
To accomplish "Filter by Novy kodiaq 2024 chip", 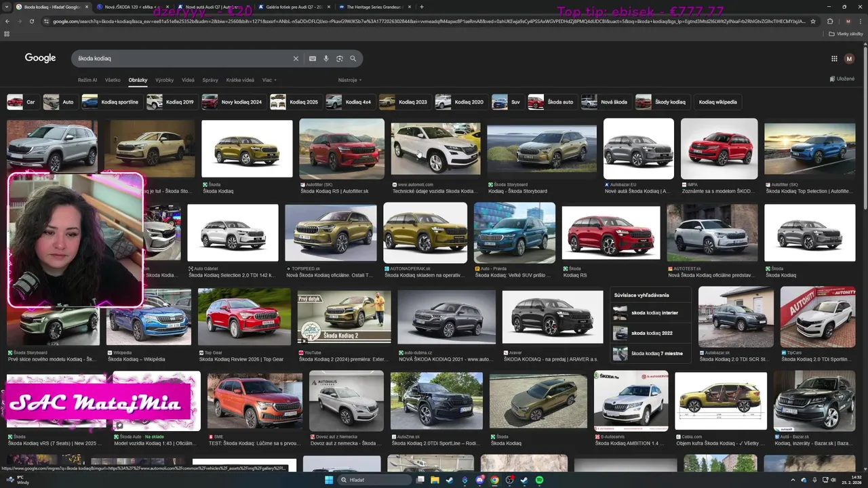I will click(233, 102).
